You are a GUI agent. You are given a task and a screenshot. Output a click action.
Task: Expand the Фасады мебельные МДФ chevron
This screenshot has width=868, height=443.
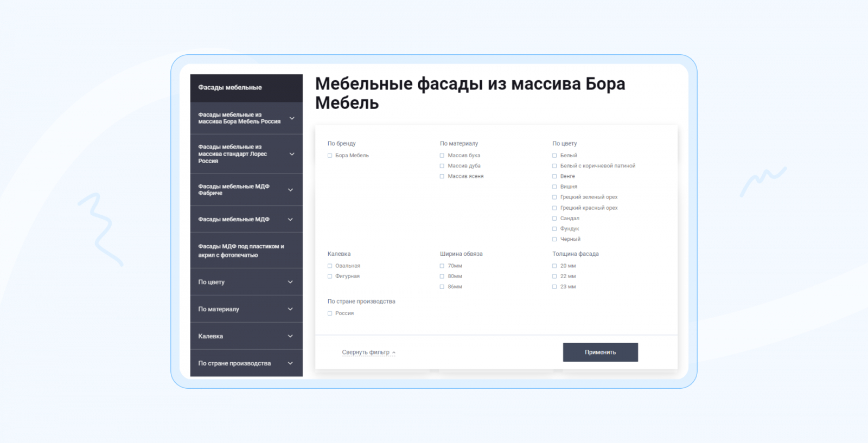pyautogui.click(x=291, y=220)
